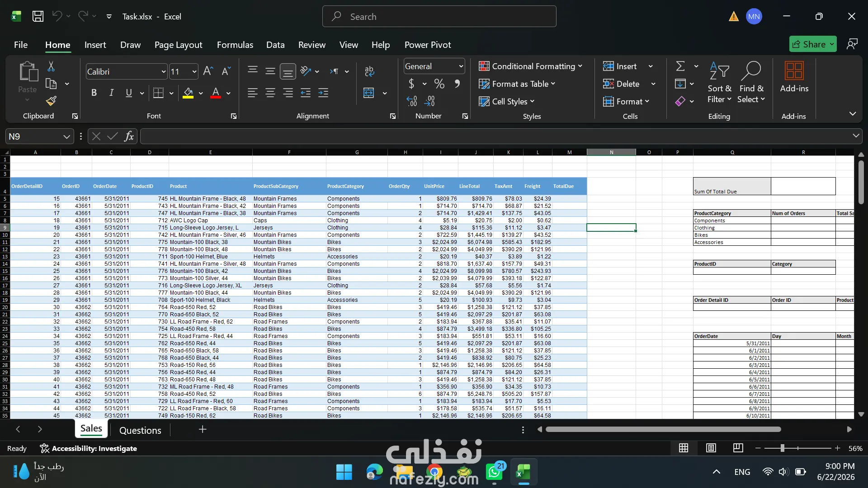The height and width of the screenshot is (488, 868).
Task: Switch to the Data ribbon tab
Action: [x=275, y=45]
